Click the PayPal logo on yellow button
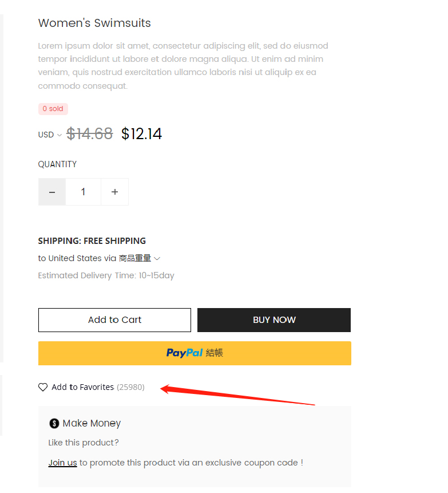This screenshot has height=493, width=448. (x=184, y=353)
